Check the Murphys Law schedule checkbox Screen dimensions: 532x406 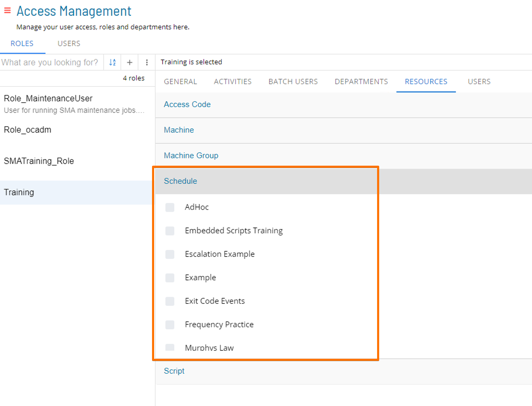pyautogui.click(x=170, y=347)
